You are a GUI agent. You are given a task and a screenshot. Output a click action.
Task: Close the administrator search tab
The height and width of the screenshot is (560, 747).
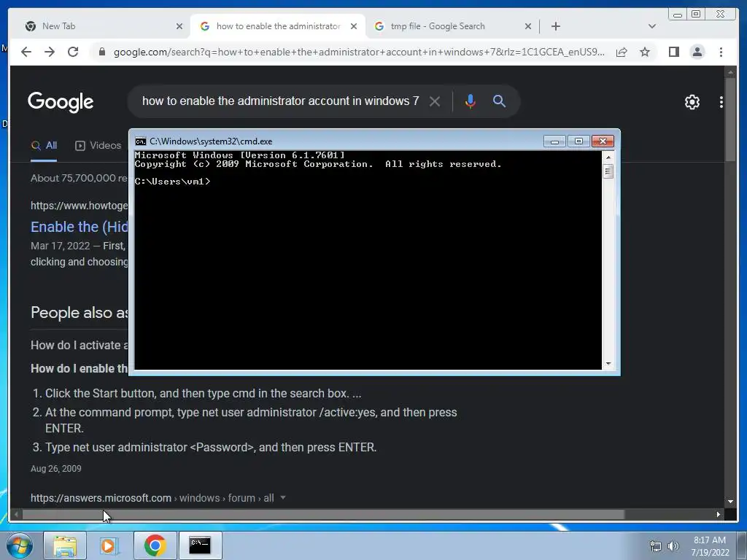tap(354, 26)
